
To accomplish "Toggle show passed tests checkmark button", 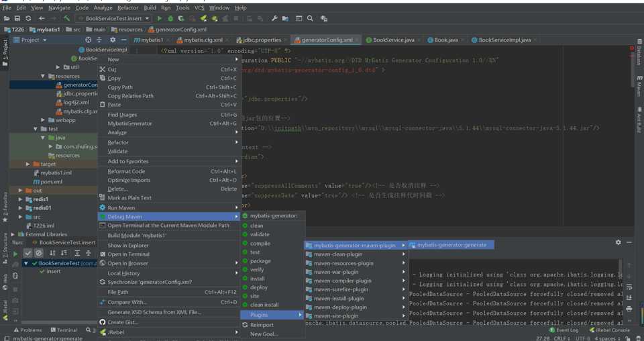I will (x=28, y=253).
